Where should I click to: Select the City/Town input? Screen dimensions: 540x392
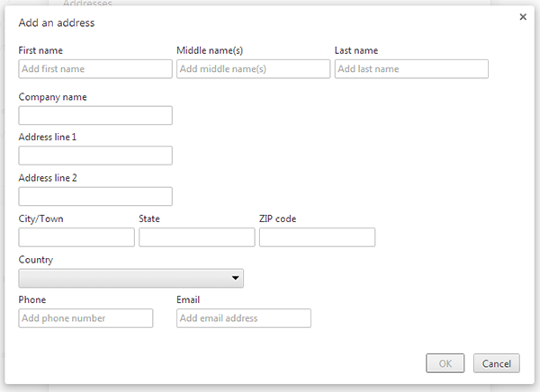(76, 237)
